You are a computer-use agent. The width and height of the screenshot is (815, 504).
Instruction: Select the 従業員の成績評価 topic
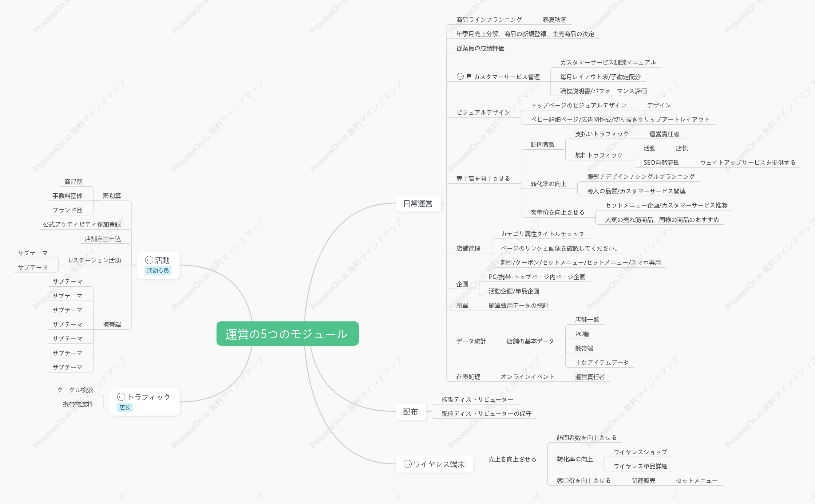pyautogui.click(x=480, y=48)
